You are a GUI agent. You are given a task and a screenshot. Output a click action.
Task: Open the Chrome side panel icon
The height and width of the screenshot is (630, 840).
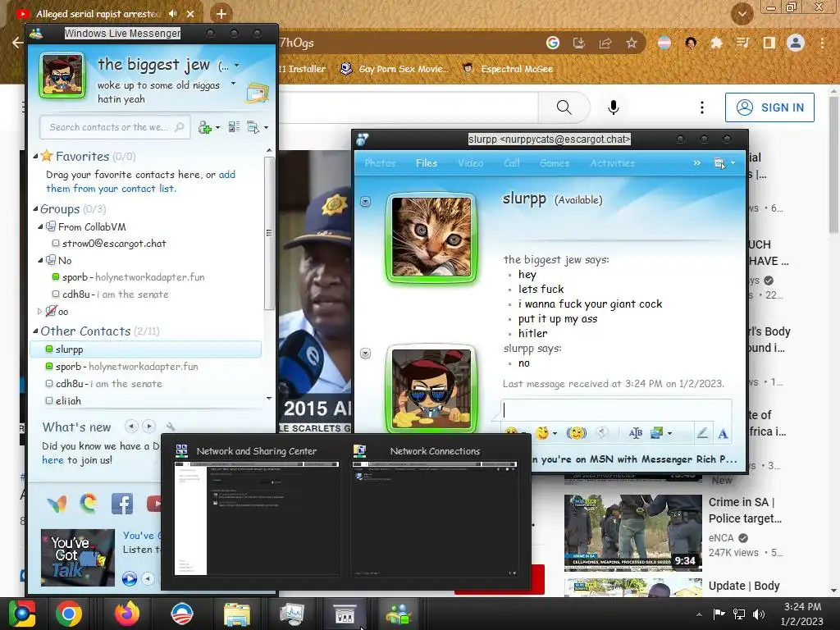769,43
